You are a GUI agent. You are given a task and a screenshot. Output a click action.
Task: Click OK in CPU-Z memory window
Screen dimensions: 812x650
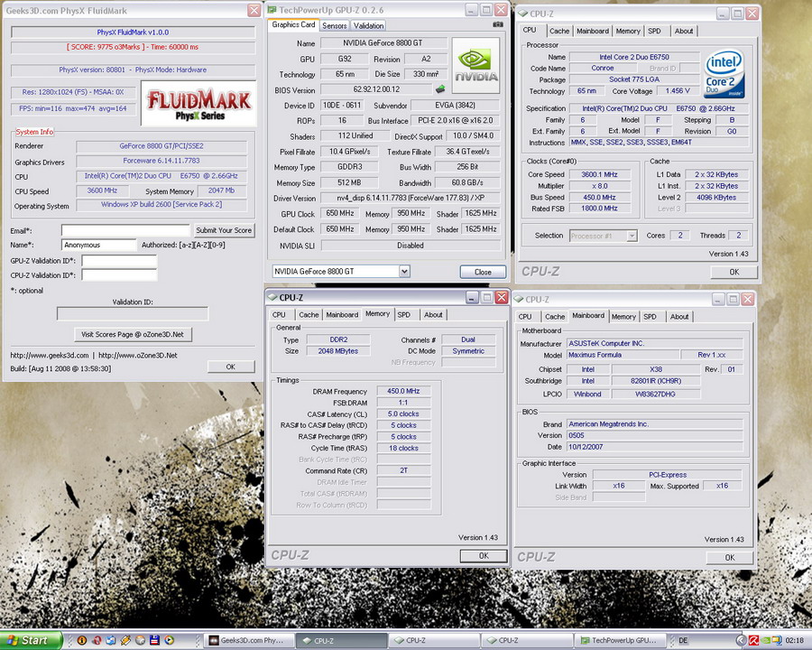tap(484, 556)
